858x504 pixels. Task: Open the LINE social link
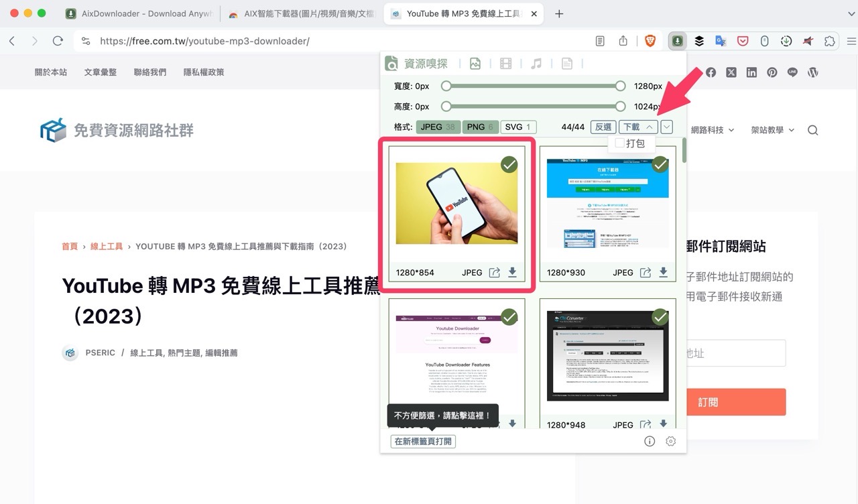tap(792, 72)
